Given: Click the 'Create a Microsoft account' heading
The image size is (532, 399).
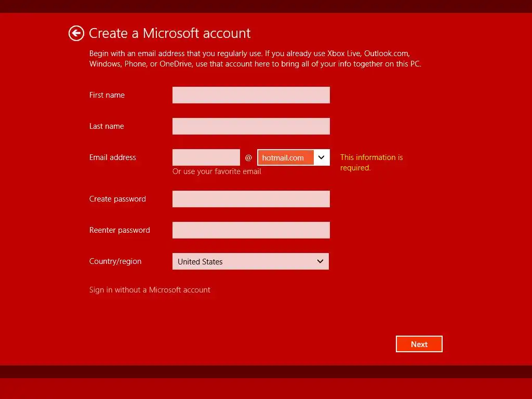Looking at the screenshot, I should (x=170, y=33).
